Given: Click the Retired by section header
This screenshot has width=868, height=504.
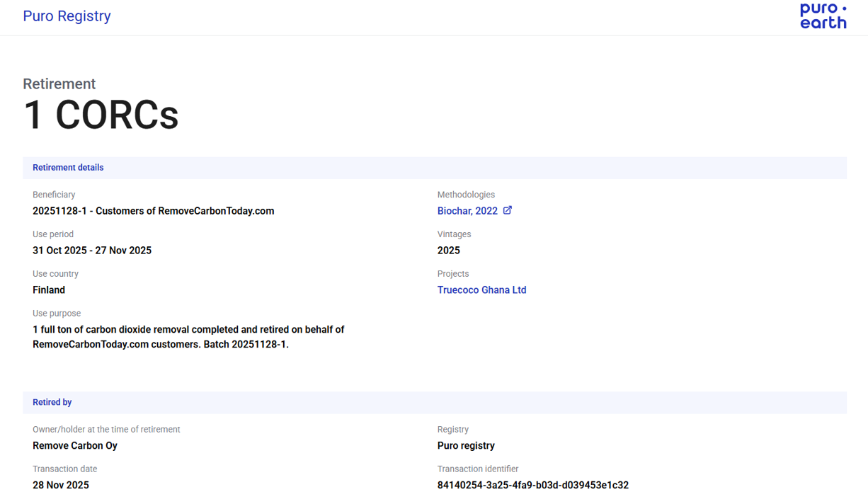Looking at the screenshot, I should (52, 402).
